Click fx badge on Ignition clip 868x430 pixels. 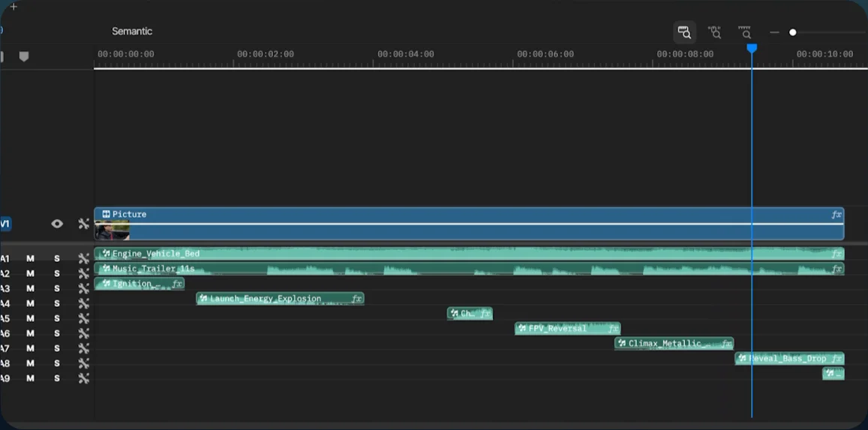tap(177, 284)
